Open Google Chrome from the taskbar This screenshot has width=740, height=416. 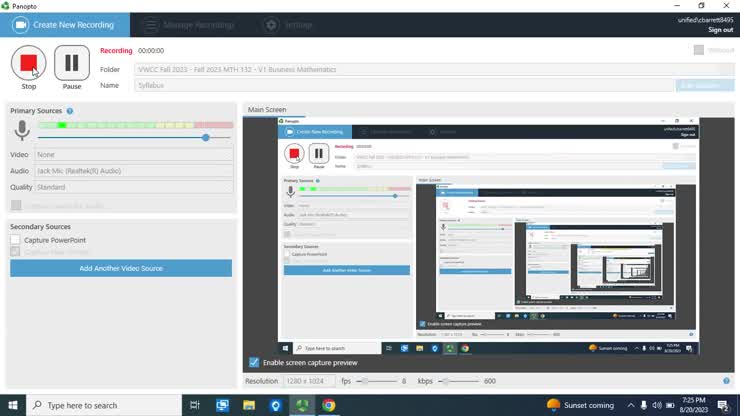coord(328,405)
